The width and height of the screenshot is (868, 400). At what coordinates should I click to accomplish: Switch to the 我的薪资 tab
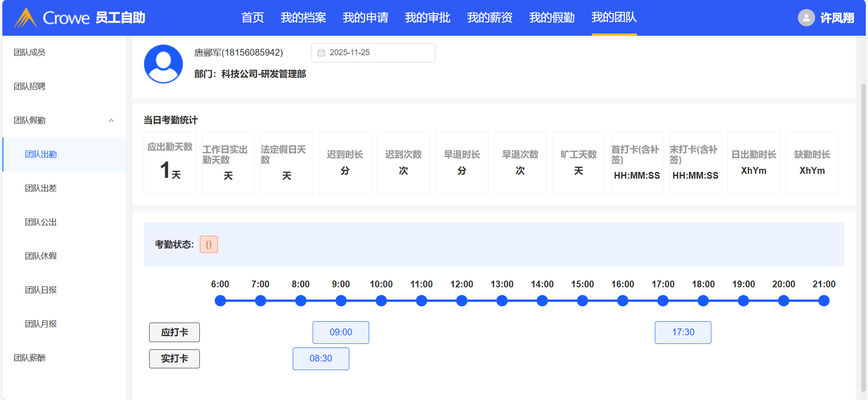pos(490,18)
